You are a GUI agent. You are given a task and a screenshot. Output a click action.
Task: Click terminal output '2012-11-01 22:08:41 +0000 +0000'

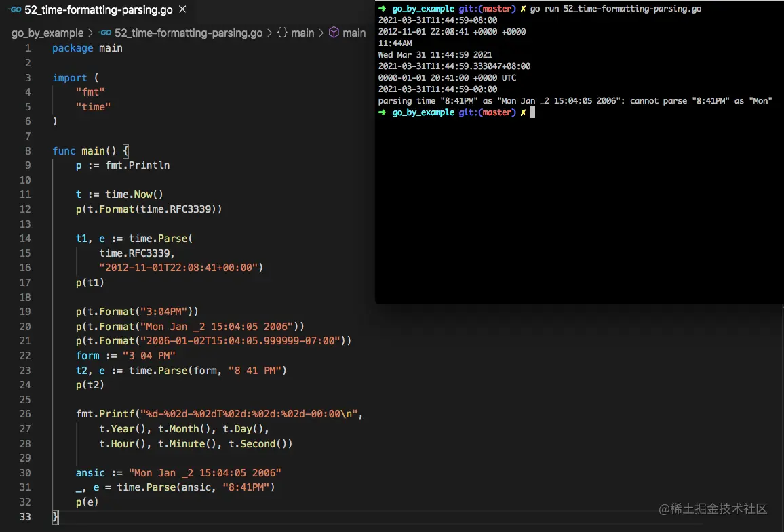click(452, 32)
